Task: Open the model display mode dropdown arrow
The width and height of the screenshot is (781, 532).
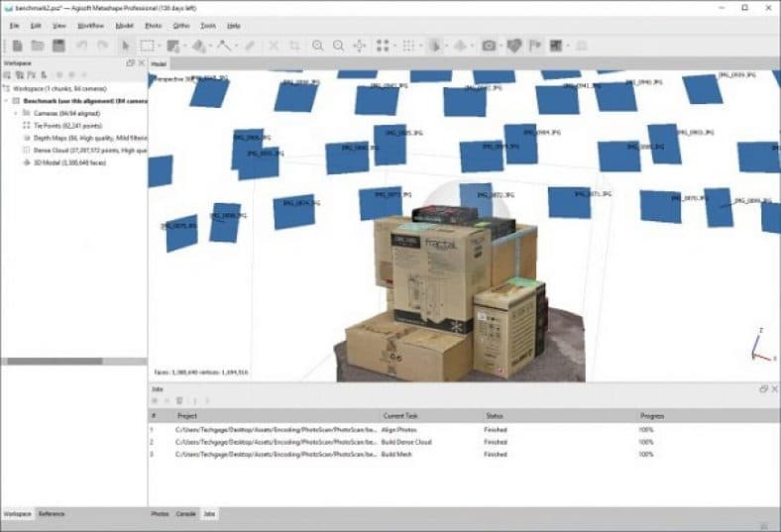Action: tap(446, 46)
